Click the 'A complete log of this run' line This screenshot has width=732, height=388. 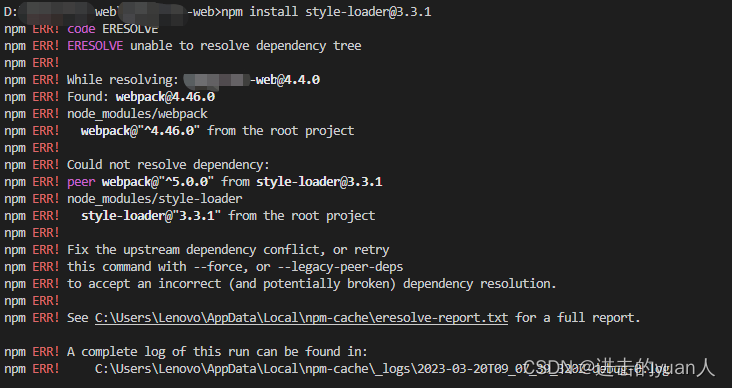tap(218, 352)
